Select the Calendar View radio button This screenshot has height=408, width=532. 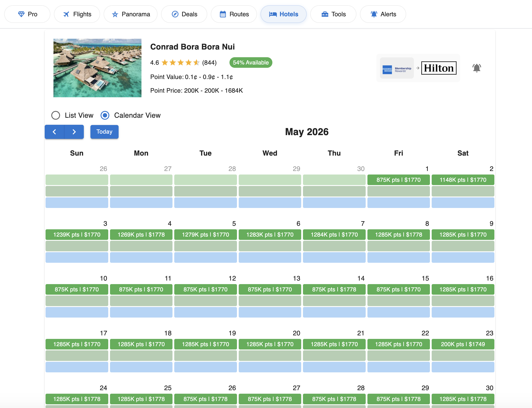tap(105, 115)
